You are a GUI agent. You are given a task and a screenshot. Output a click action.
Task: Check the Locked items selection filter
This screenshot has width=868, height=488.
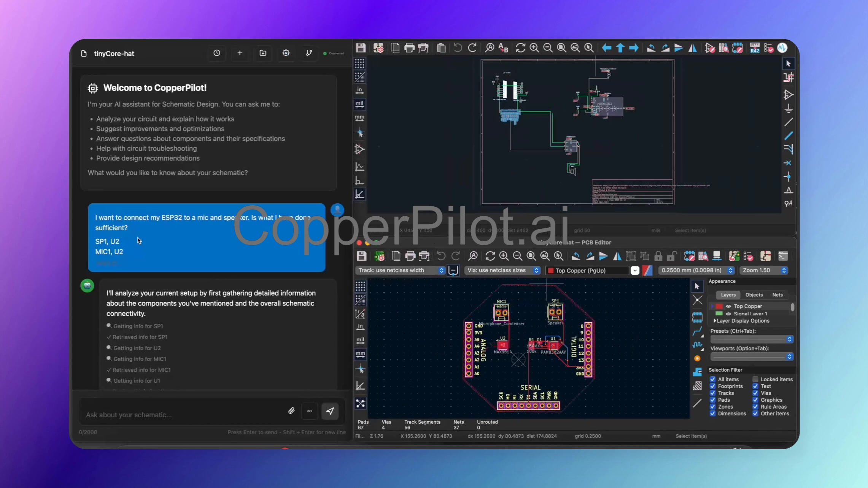(x=755, y=379)
